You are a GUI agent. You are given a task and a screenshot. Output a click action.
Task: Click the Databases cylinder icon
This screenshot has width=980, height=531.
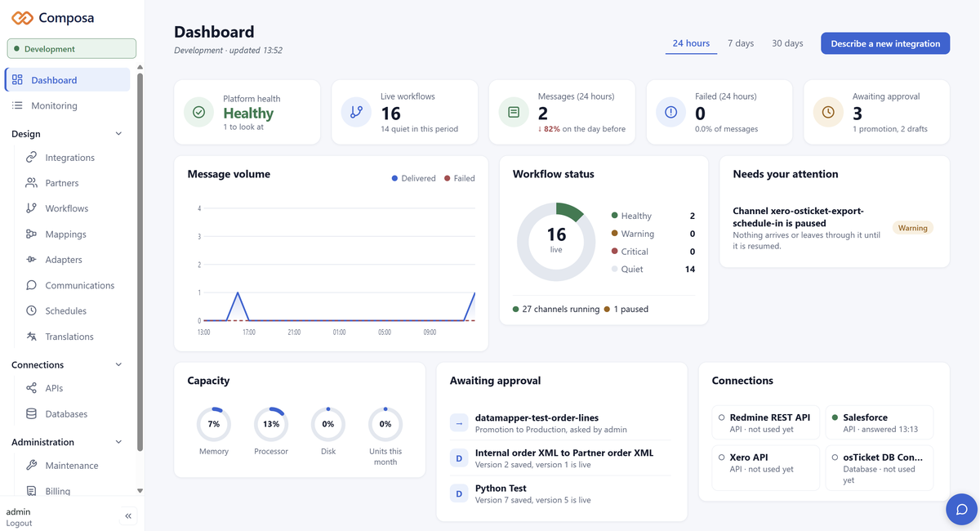31,414
